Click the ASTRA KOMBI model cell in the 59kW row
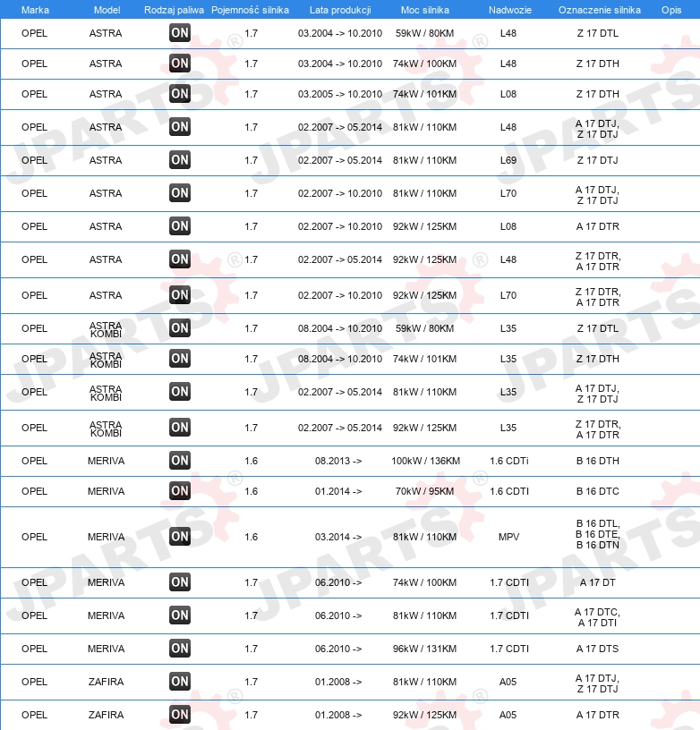 106,329
